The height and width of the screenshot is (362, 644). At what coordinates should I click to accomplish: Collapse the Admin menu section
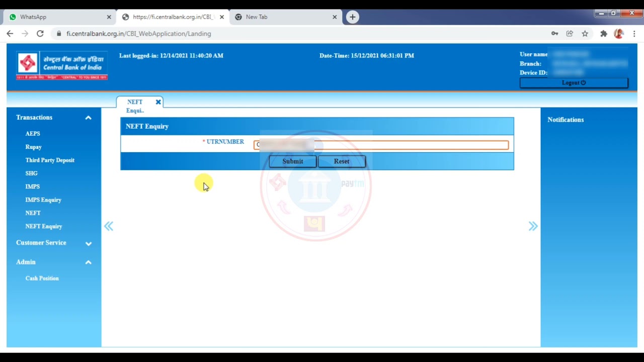pyautogui.click(x=88, y=262)
